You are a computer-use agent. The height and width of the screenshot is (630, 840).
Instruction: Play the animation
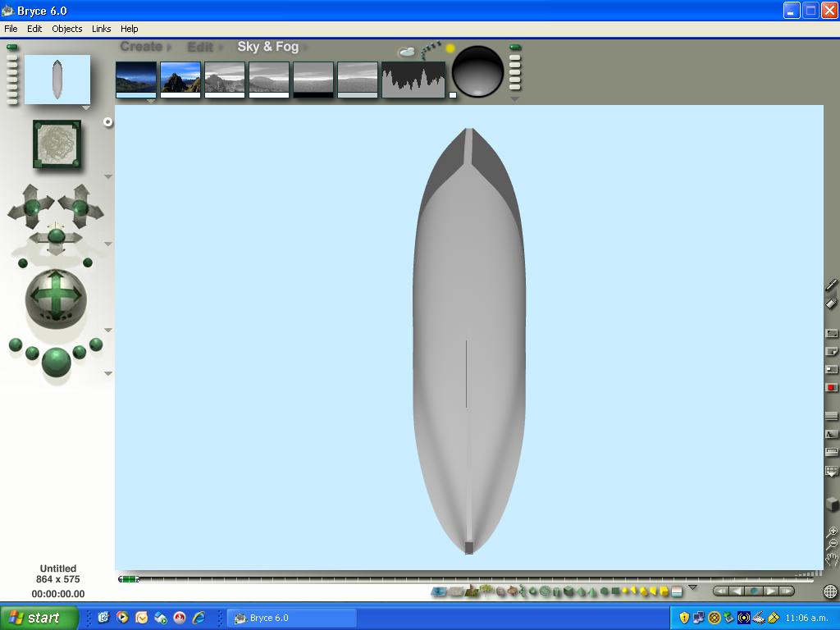[x=770, y=591]
